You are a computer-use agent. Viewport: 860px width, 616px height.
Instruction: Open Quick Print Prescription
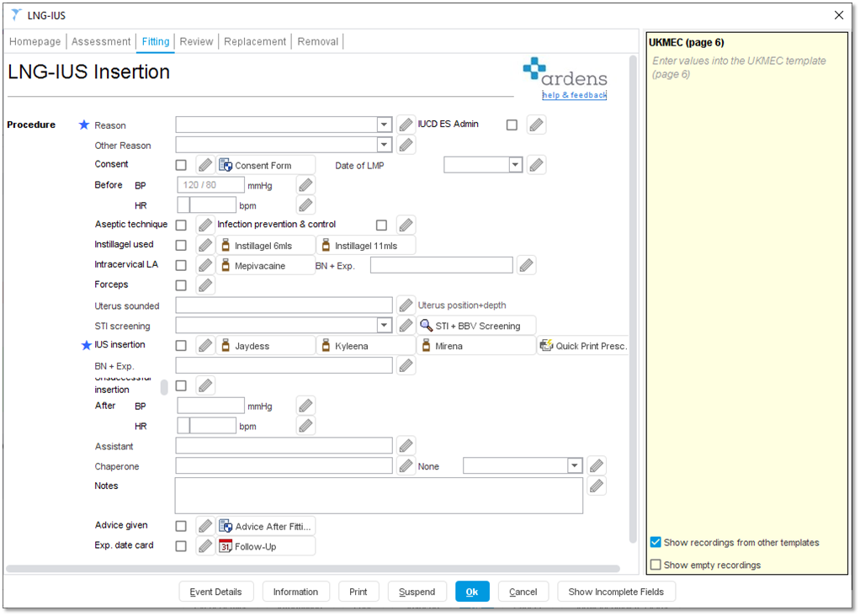582,344
